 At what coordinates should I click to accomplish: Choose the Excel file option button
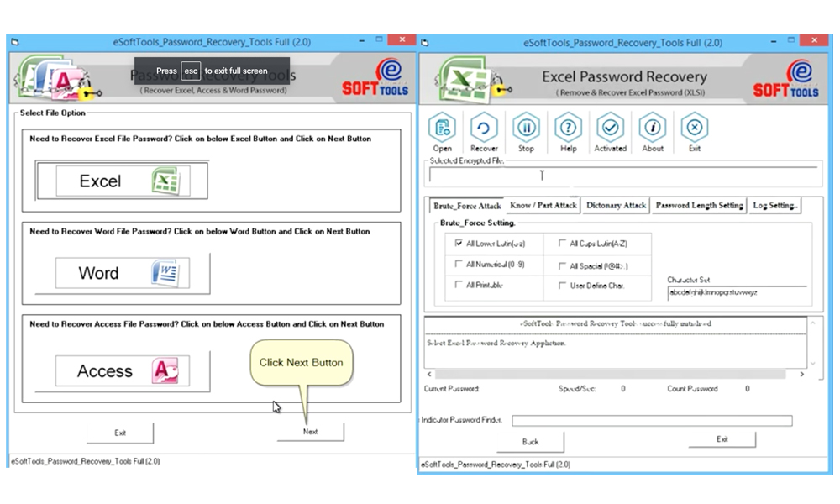[x=122, y=181]
